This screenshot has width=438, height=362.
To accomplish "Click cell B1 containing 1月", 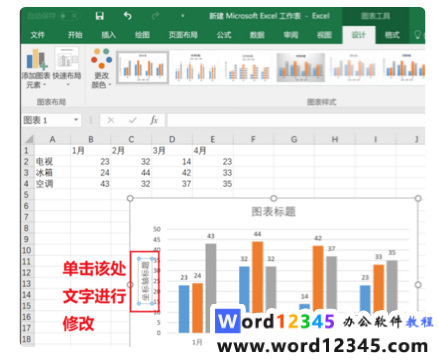I will pos(91,151).
